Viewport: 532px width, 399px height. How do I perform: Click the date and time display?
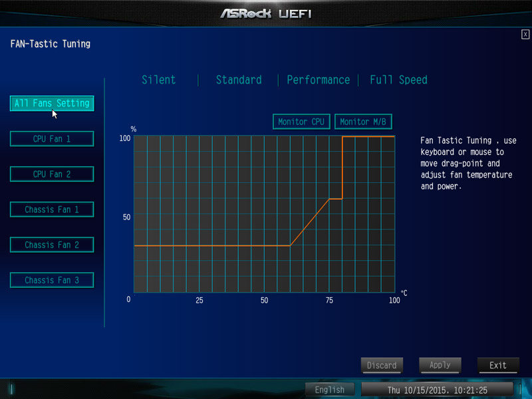point(438,390)
